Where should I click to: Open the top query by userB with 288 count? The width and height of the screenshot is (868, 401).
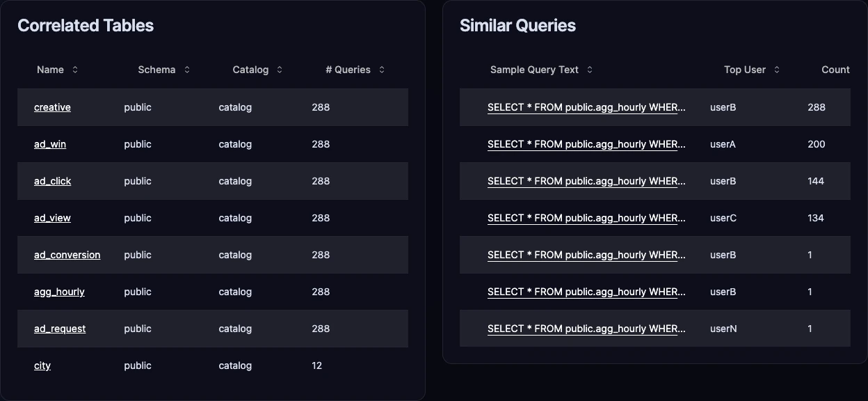coord(586,107)
